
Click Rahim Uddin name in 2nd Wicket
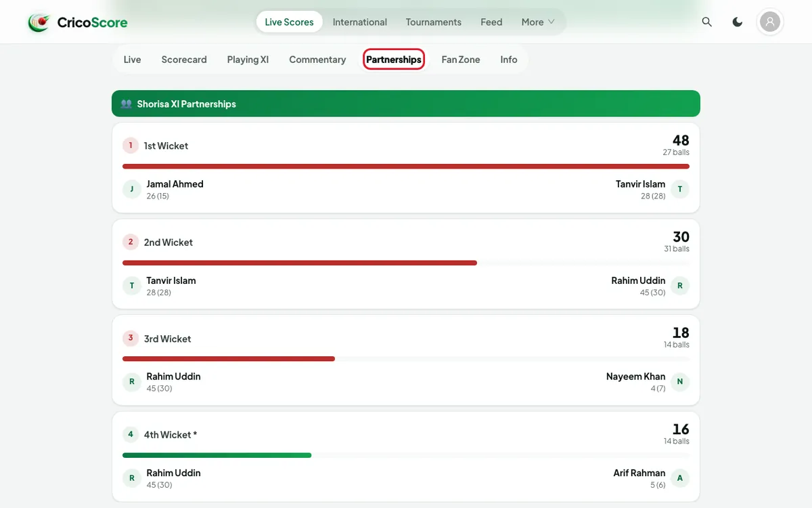[638, 280]
